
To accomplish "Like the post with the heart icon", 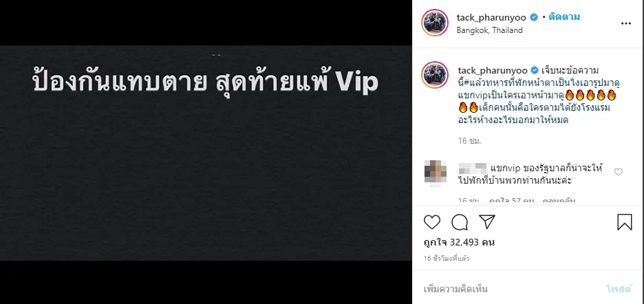I will (x=431, y=222).
